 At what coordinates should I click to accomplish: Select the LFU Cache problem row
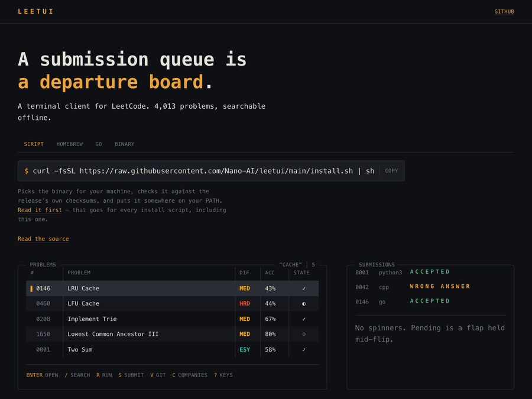point(173,304)
